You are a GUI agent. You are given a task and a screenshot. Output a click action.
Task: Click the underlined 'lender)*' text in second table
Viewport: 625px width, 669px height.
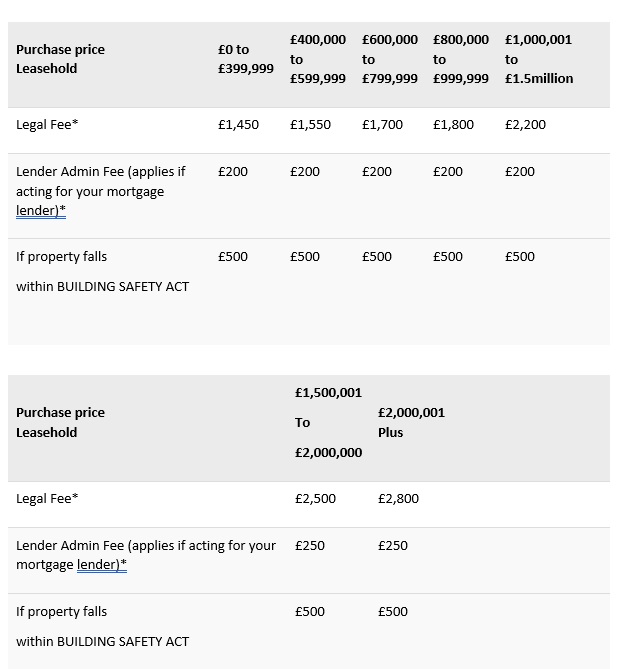click(x=102, y=564)
